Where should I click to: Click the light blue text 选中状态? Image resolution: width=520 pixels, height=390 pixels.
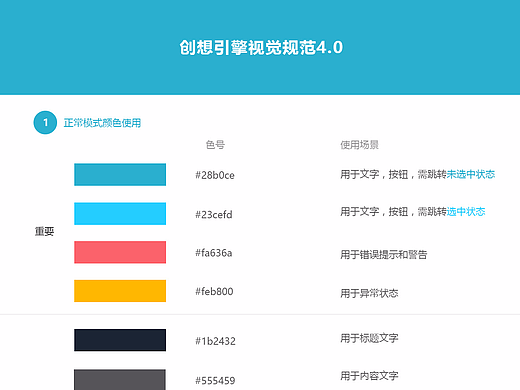coord(466,211)
